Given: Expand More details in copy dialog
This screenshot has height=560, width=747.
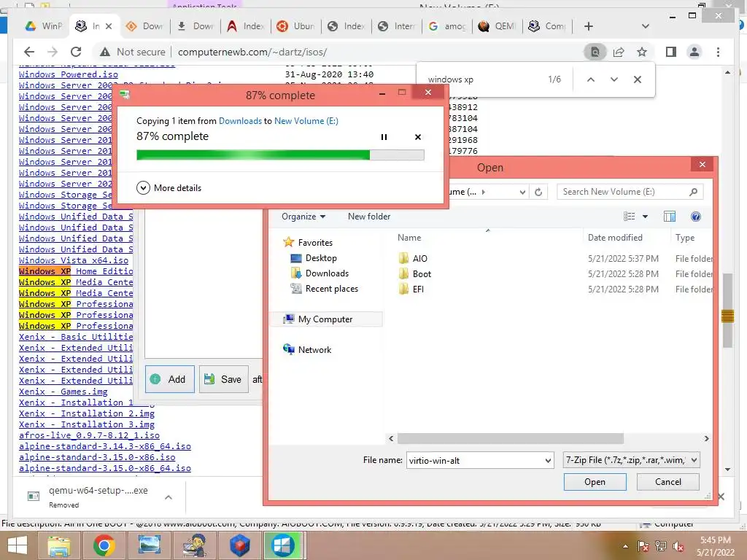Looking at the screenshot, I should (x=169, y=188).
